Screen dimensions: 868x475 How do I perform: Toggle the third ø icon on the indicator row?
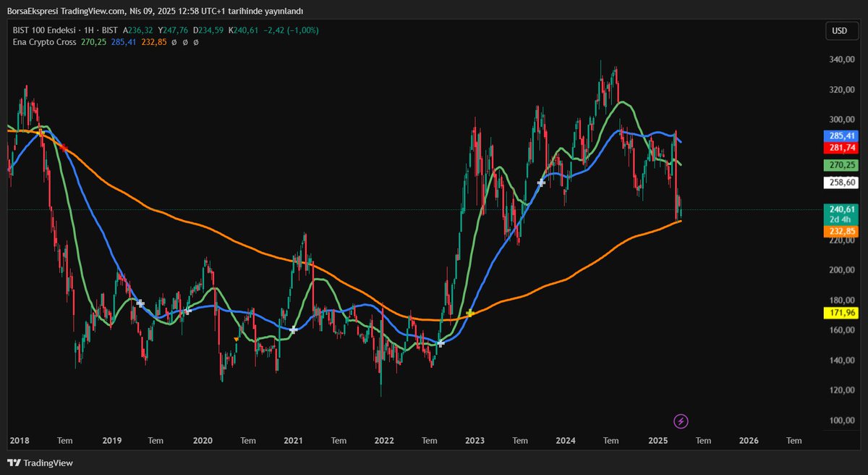[196, 42]
